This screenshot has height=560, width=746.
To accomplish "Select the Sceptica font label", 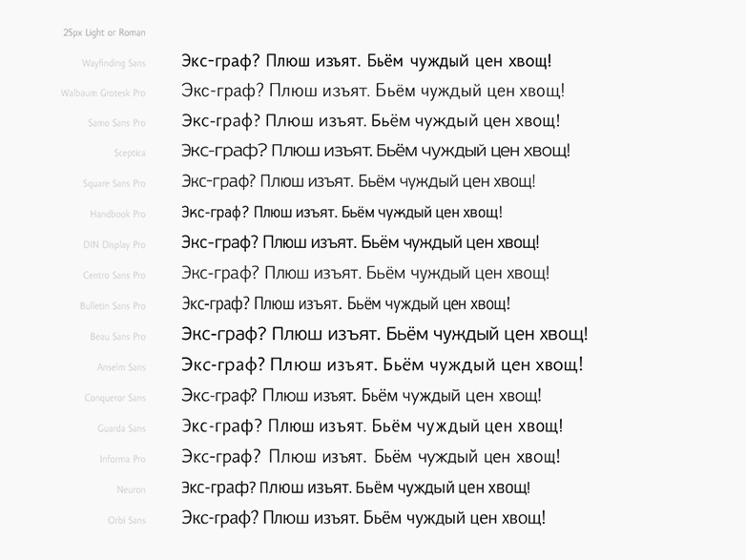I will [x=130, y=154].
